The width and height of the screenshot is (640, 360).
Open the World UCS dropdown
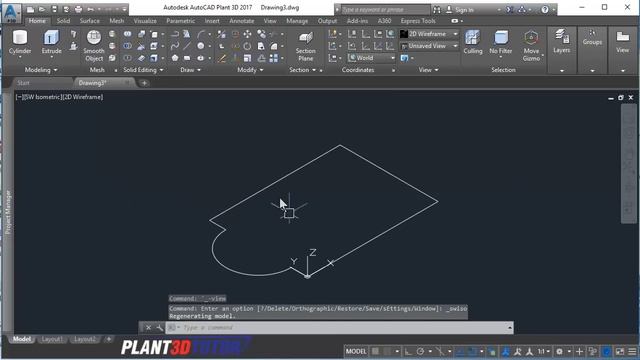[x=371, y=58]
